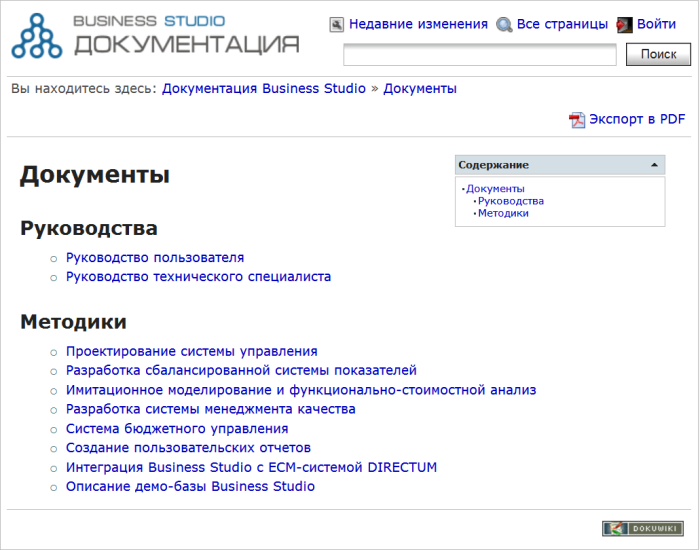Open Недавние изменения page
The image size is (700, 550).
pos(418,24)
